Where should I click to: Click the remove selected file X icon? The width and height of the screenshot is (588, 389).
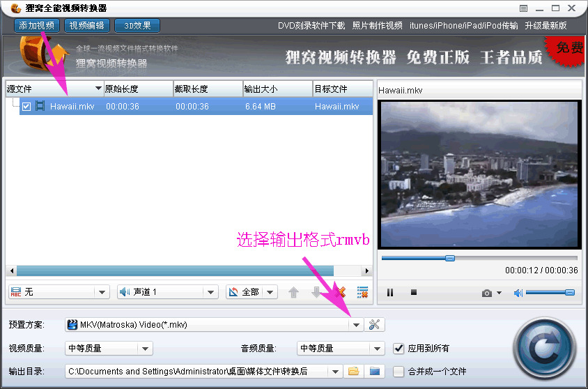pos(340,292)
